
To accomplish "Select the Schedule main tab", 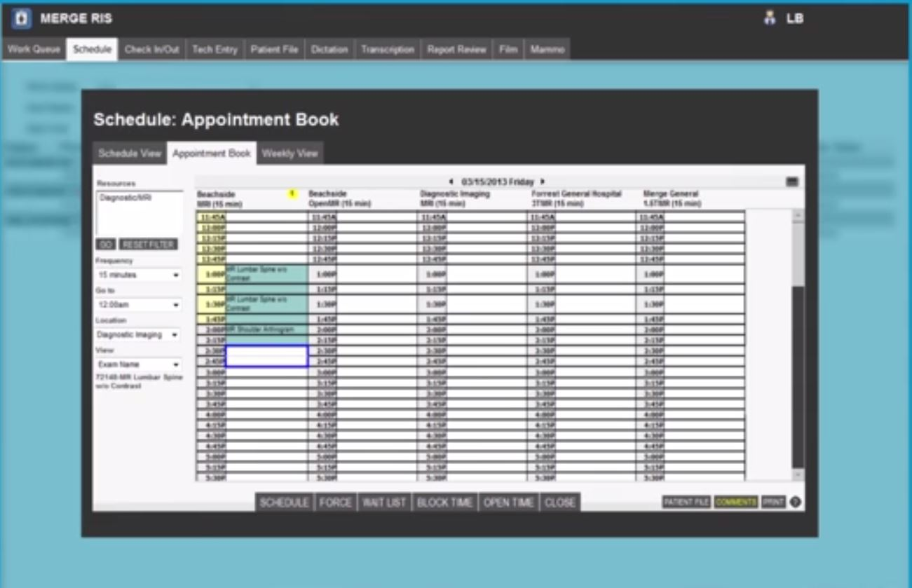I will click(x=92, y=50).
